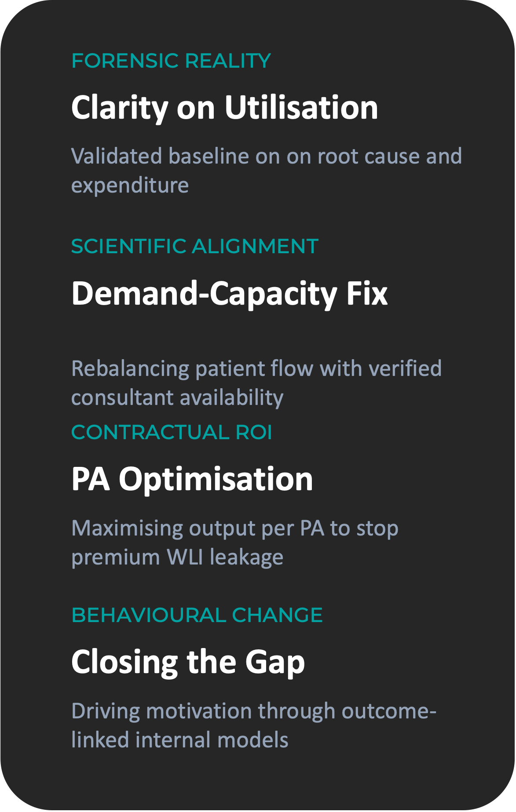Screen dimensions: 516x812
Task: Click the CONTRACTUAL ROI section label
Action: pyautogui.click(x=172, y=432)
